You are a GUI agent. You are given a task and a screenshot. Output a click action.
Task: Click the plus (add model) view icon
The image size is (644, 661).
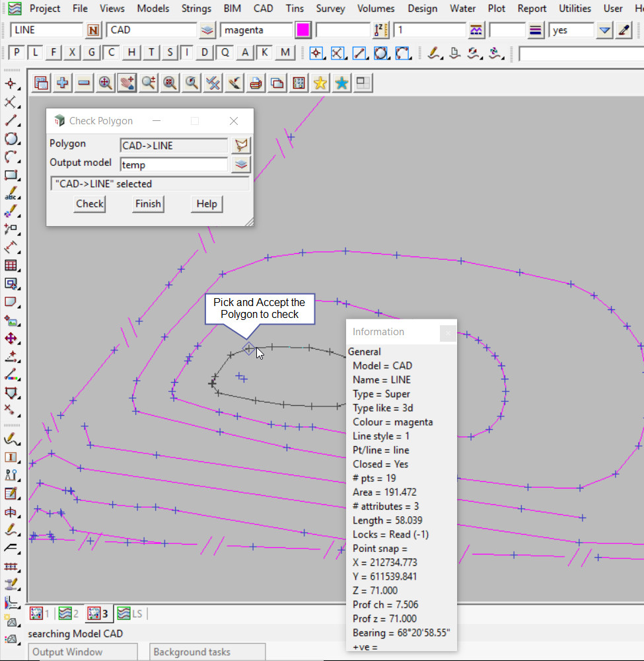click(x=63, y=83)
